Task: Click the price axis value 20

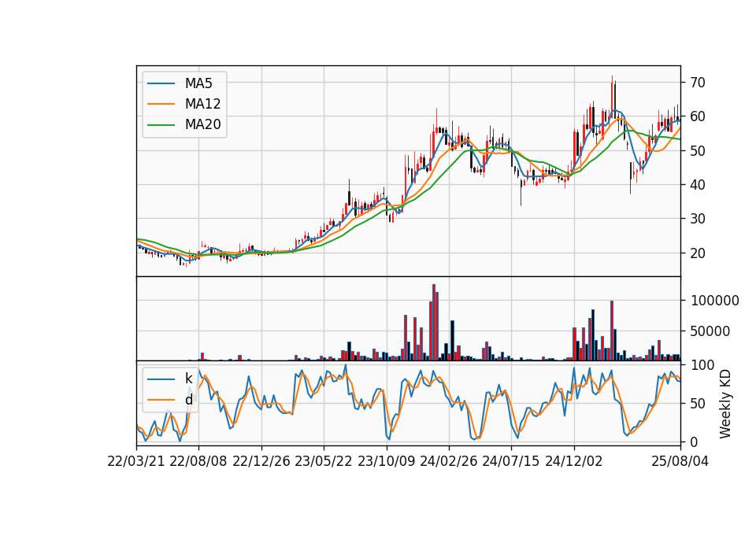Action: coord(698,253)
